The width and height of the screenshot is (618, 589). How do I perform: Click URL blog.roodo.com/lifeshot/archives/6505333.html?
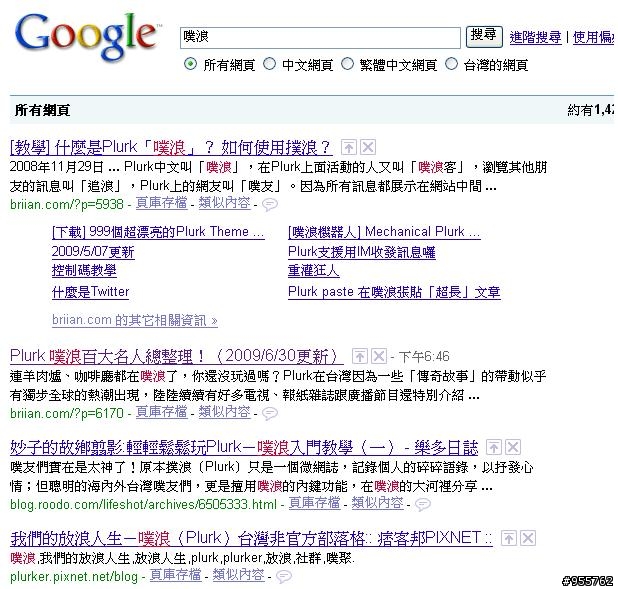point(143,504)
